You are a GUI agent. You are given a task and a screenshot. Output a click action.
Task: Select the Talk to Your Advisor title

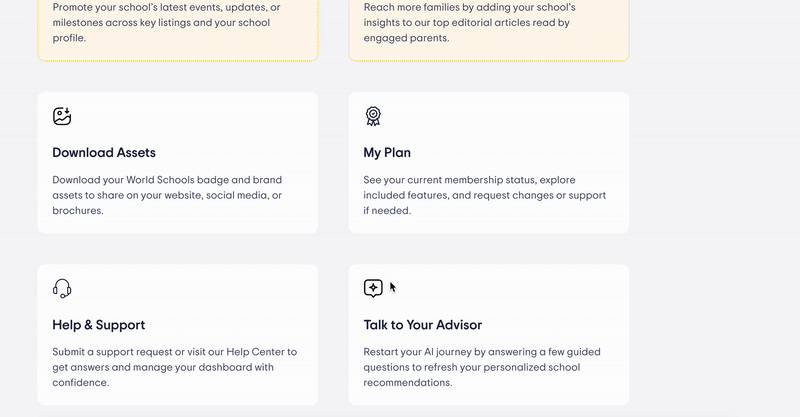[423, 325]
